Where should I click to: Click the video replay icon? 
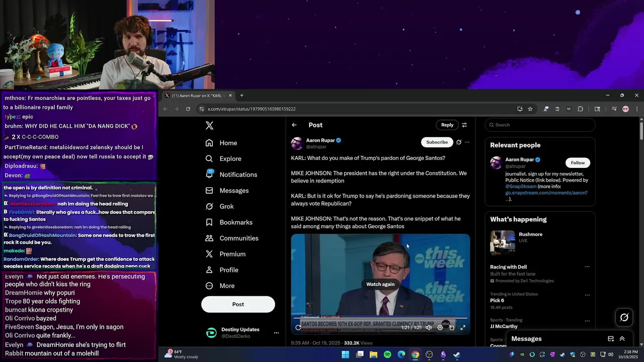pyautogui.click(x=298, y=328)
